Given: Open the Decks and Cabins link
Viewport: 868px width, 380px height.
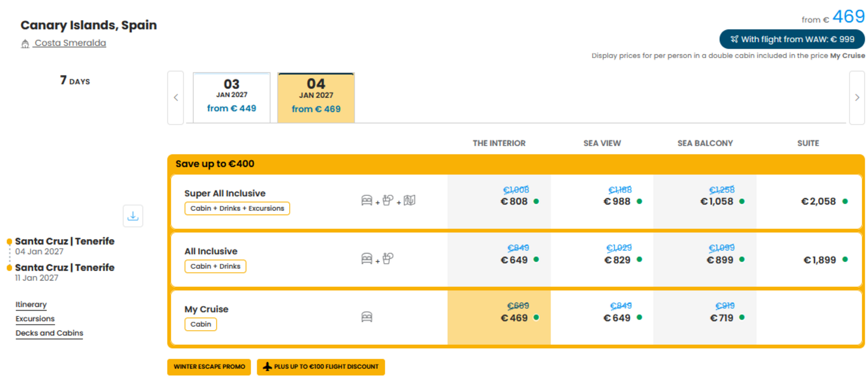Looking at the screenshot, I should [49, 333].
